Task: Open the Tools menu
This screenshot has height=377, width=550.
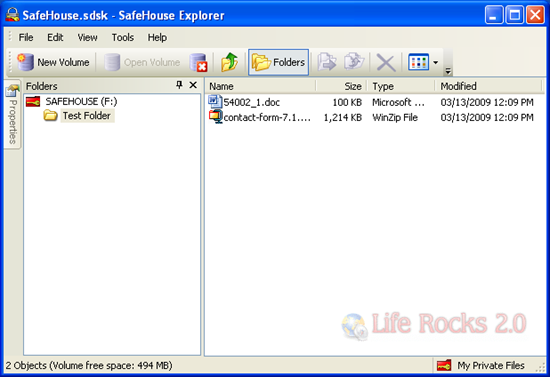Action: 123,37
